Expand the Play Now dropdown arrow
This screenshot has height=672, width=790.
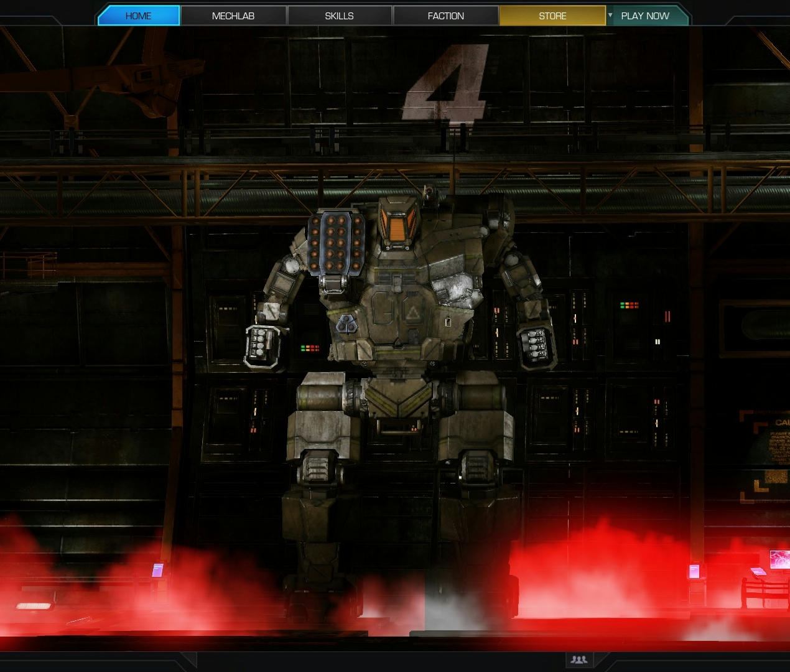610,15
